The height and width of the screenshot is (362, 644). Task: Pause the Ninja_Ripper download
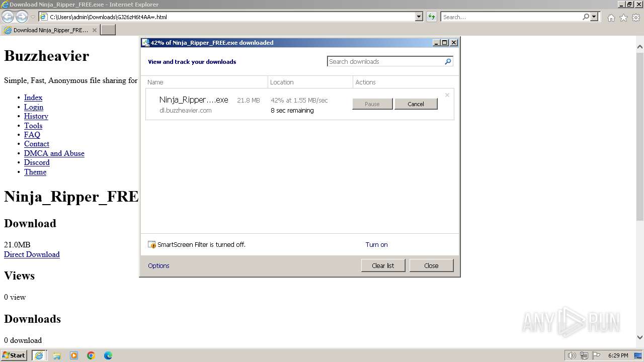click(372, 104)
